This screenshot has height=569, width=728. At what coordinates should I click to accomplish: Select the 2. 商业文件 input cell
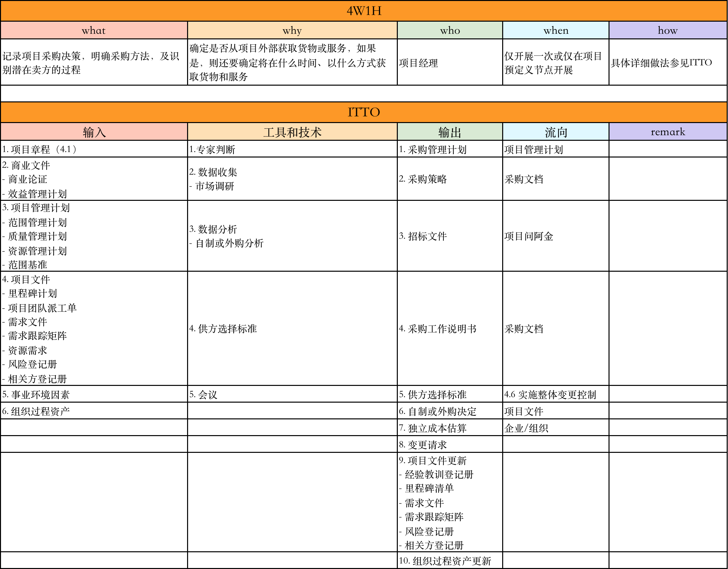[94, 179]
